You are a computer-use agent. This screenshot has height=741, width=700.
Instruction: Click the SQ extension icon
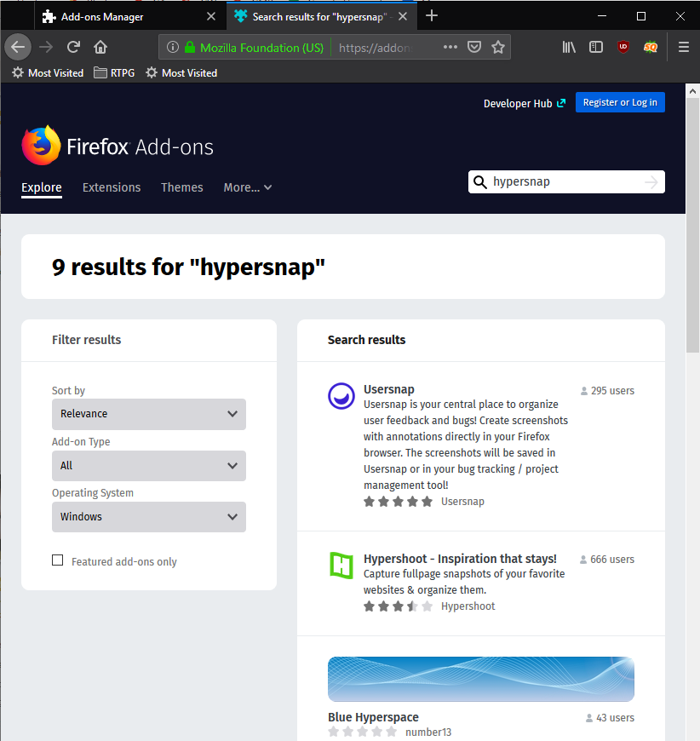tap(651, 47)
